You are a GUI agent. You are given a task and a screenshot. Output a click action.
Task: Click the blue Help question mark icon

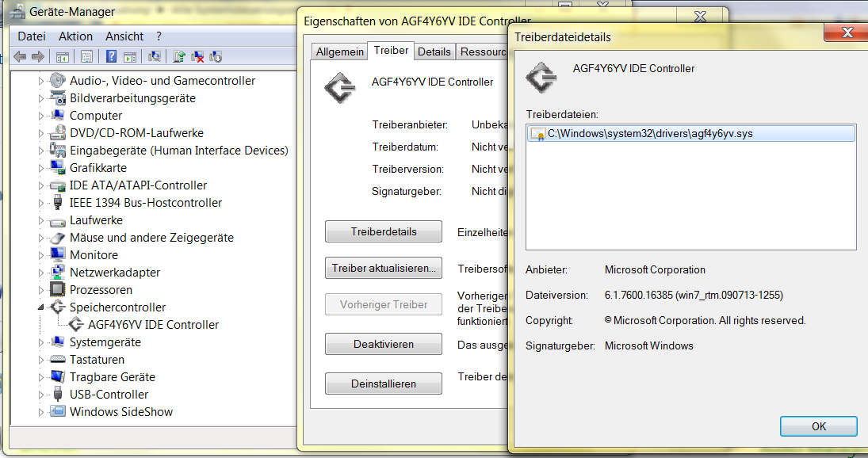[x=111, y=56]
